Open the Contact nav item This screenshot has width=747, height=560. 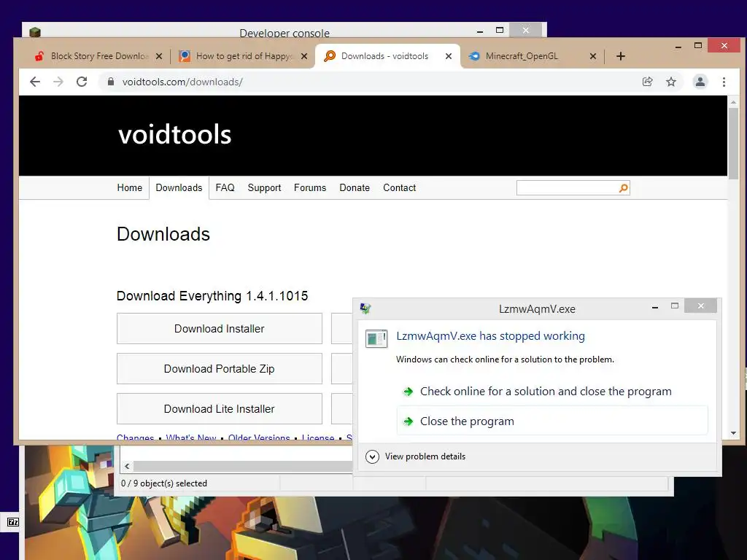point(399,187)
